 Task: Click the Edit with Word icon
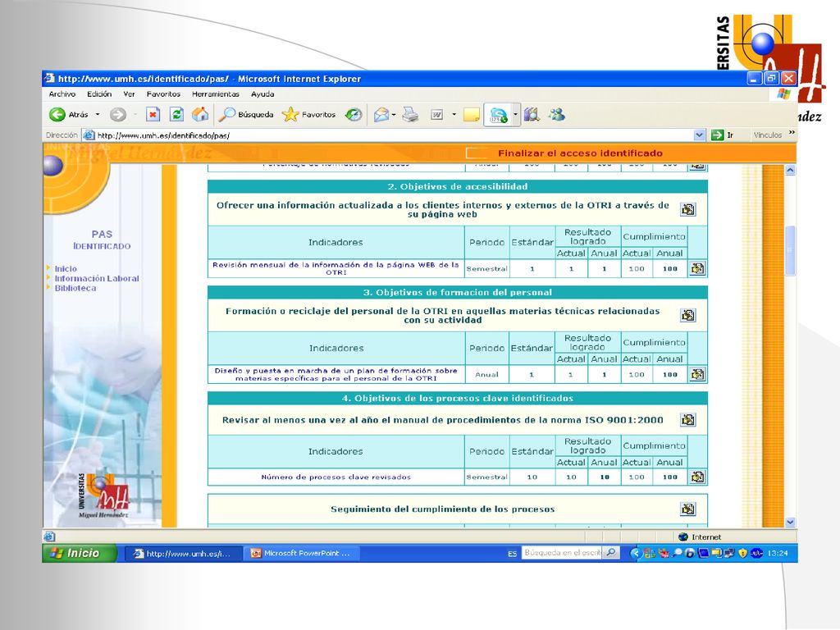point(437,115)
